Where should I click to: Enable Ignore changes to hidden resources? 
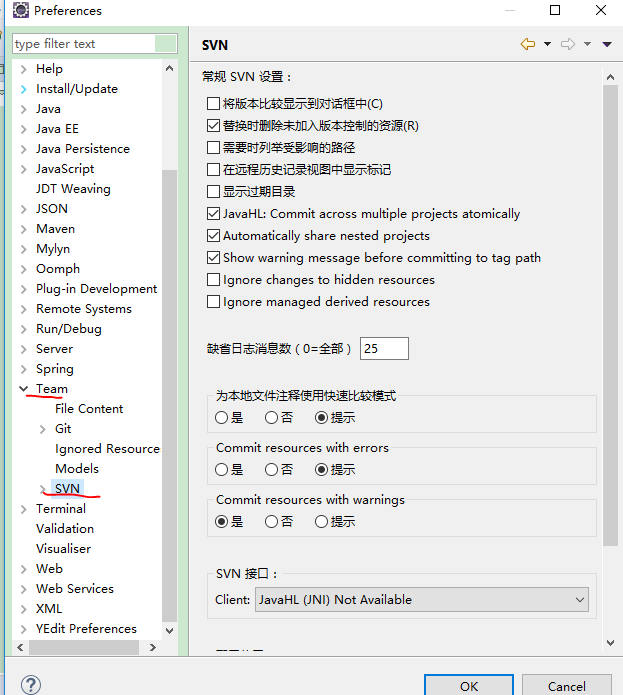point(213,280)
